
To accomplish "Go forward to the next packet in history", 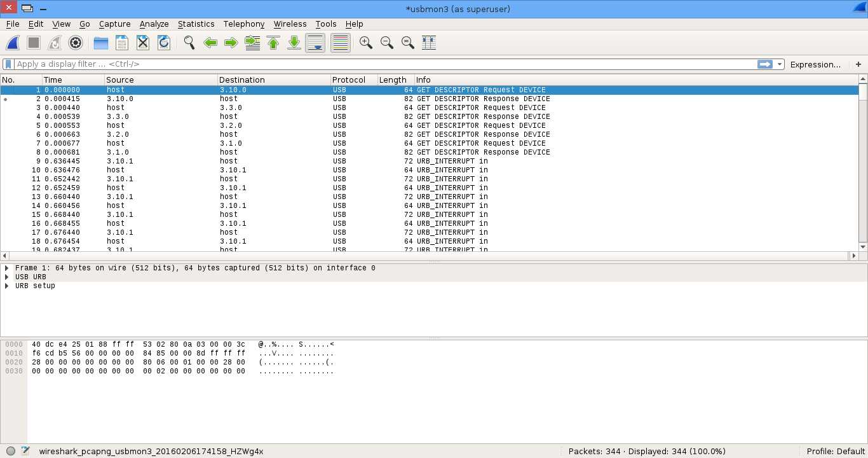I will 231,43.
